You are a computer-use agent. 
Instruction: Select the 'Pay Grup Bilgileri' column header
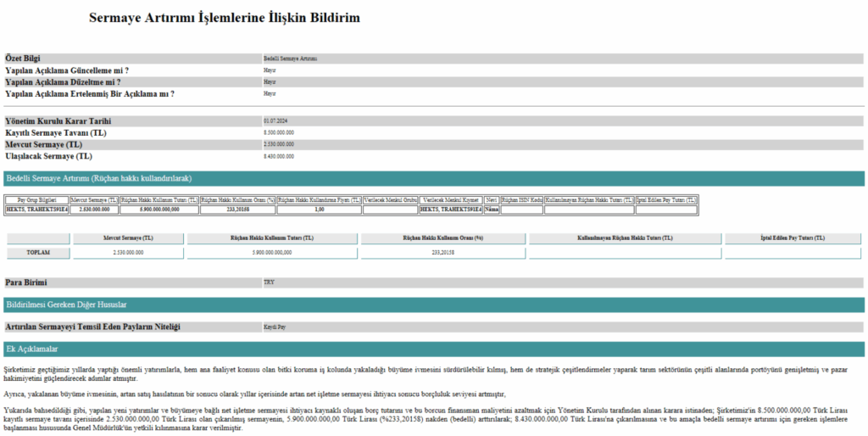click(37, 200)
